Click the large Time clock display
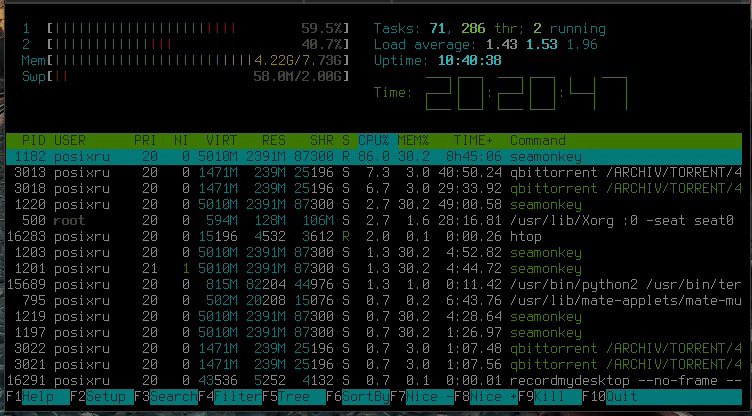Viewport: 752px width, 416px height. point(527,93)
